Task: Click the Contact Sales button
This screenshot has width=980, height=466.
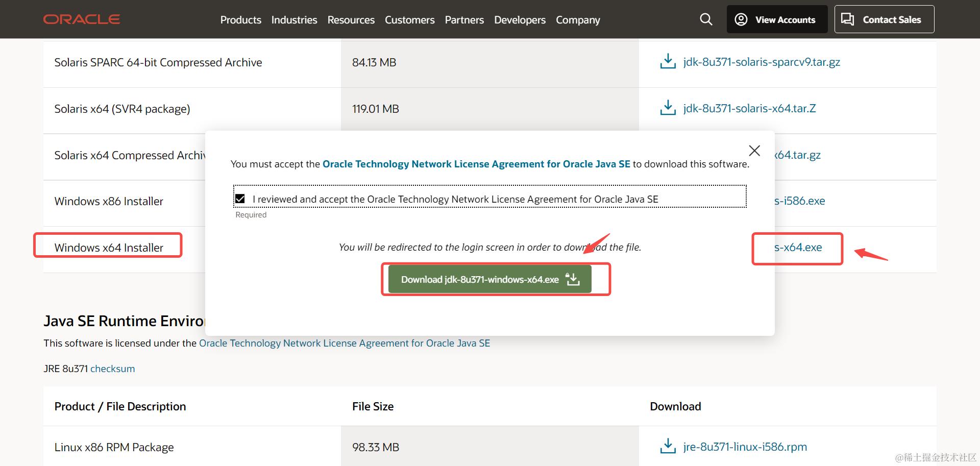Action: pos(884,19)
